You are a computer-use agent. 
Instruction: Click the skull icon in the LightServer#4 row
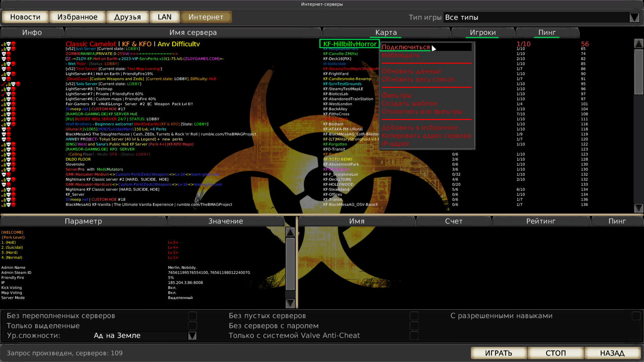coord(13,74)
